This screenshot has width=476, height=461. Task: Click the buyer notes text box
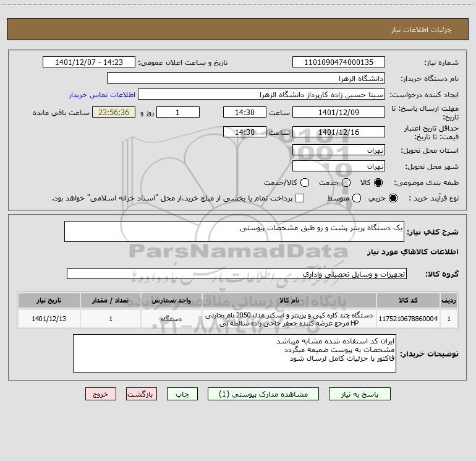tap(234, 353)
